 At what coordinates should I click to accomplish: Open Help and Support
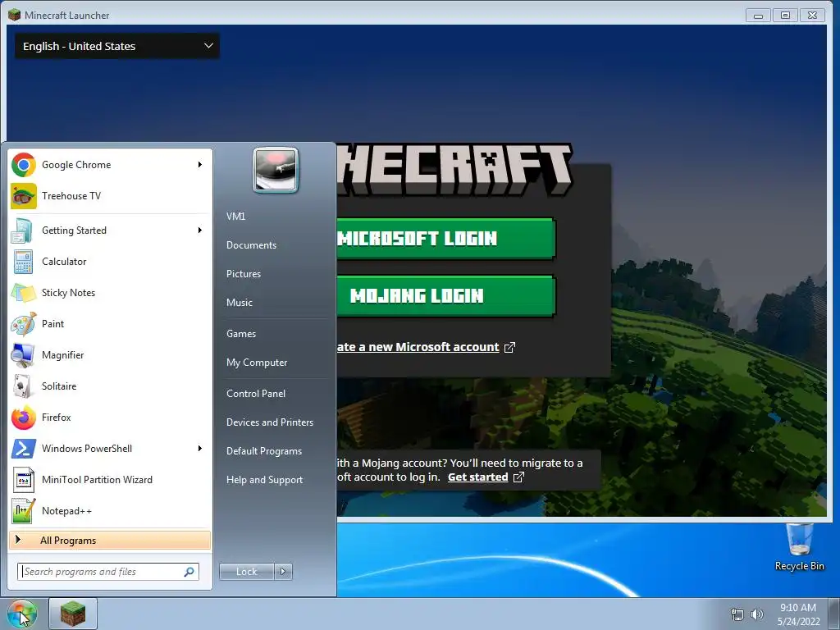pyautogui.click(x=265, y=480)
